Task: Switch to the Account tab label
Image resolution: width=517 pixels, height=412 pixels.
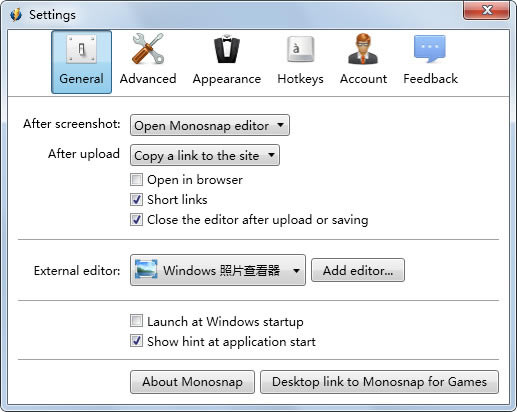Action: point(363,79)
